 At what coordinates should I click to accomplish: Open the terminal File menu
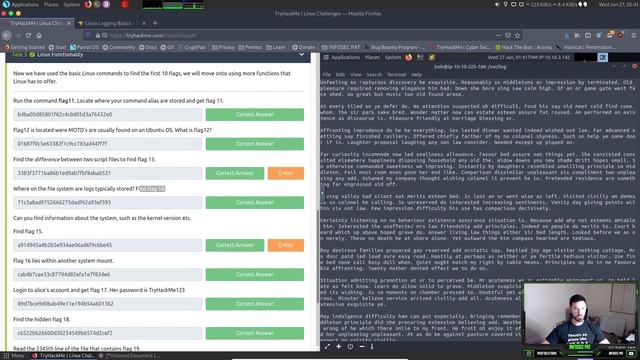pyautogui.click(x=327, y=75)
